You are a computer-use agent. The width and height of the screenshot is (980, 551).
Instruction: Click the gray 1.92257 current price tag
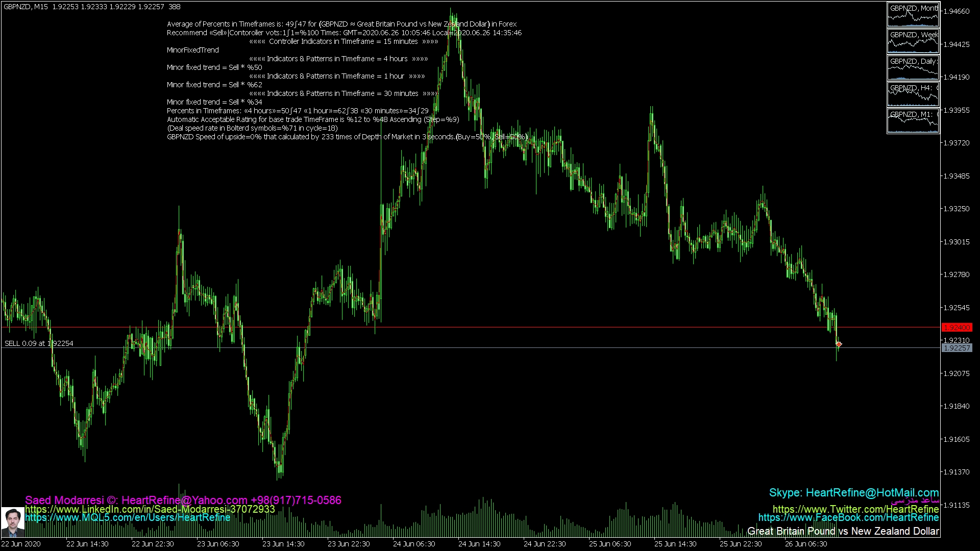pos(957,348)
